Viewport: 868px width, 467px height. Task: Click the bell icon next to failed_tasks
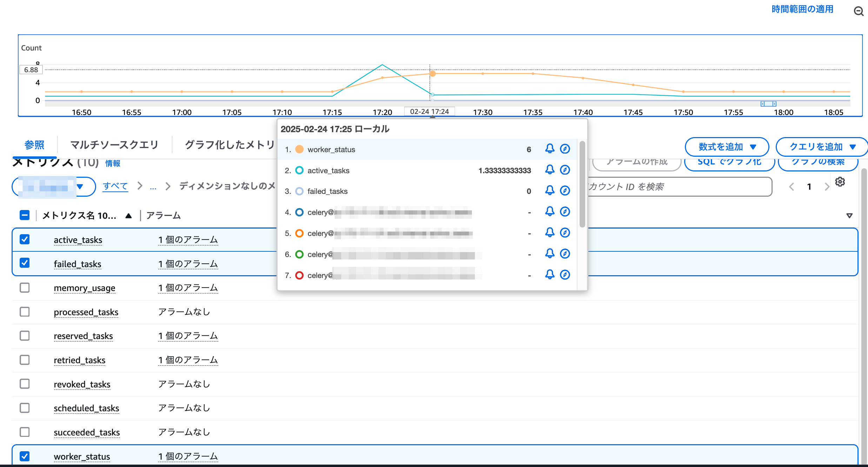(x=550, y=191)
